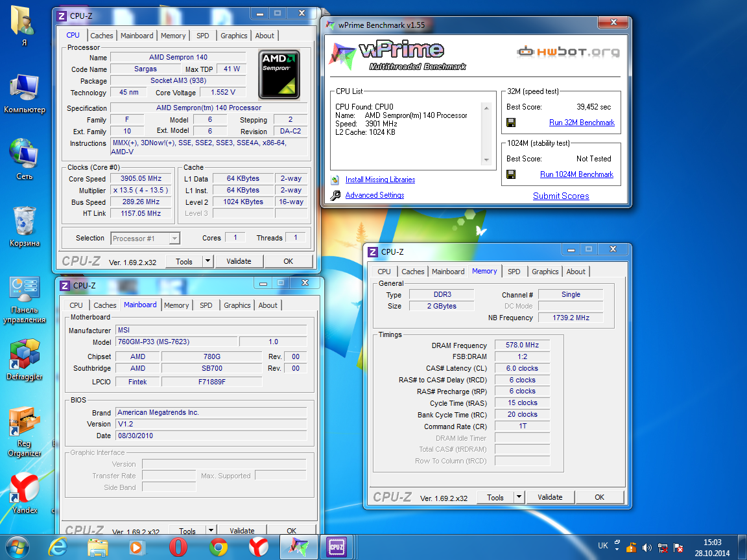Open Windows Explorer taskbar icon
Viewport: 747px width, 560px height.
(98, 547)
